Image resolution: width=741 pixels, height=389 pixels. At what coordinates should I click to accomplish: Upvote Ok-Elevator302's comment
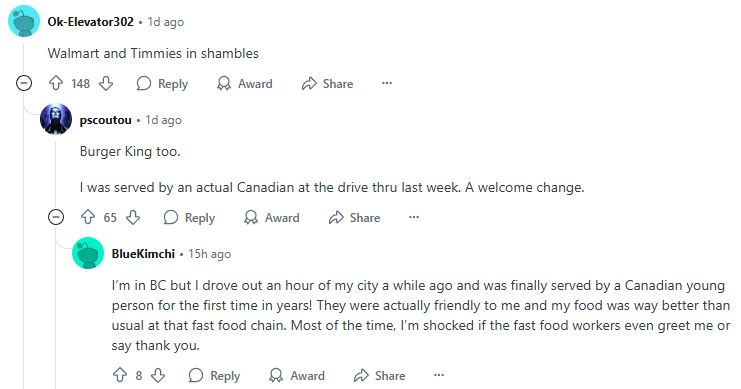[x=56, y=84]
